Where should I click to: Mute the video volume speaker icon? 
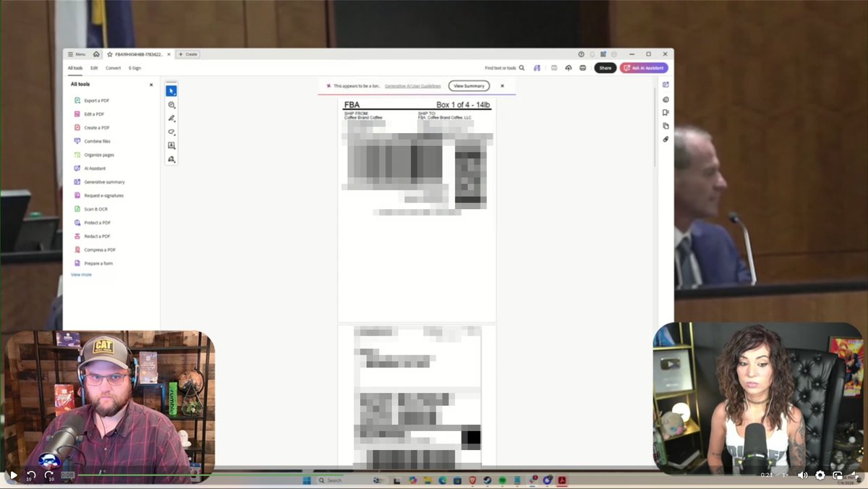[x=802, y=475]
